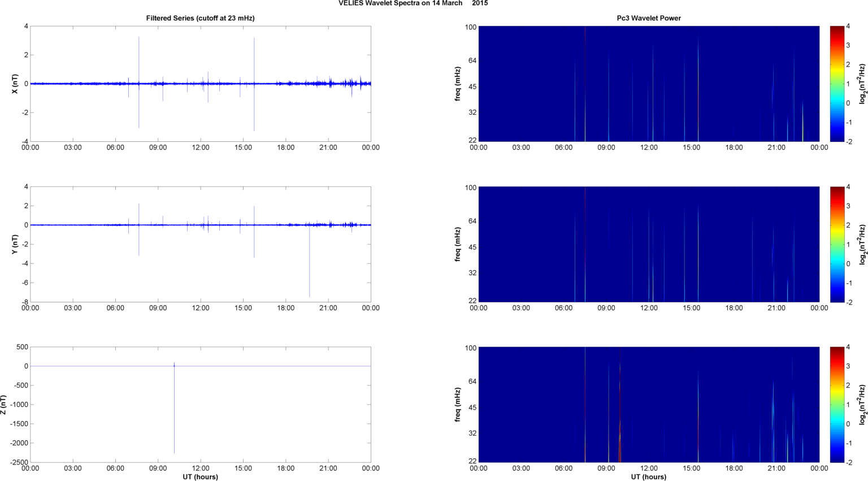Click the '-1000' tick label on the Z axis
The height and width of the screenshot is (481, 868).
coord(18,405)
